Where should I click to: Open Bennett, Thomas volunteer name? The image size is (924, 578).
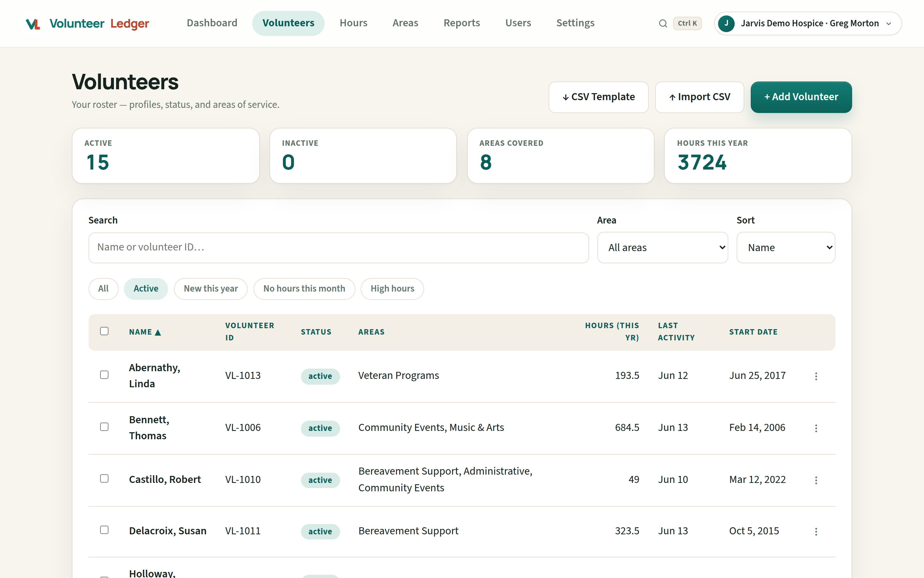coord(149,427)
